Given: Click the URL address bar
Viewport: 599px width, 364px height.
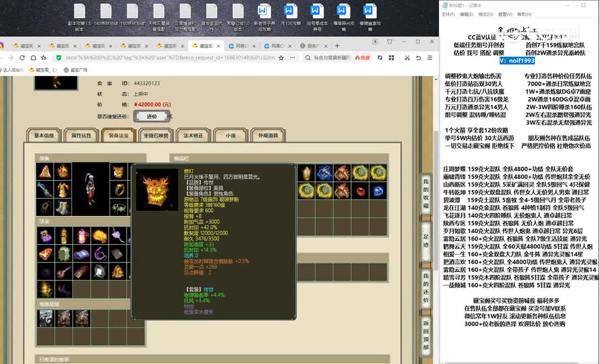Looking at the screenshot, I should [x=170, y=58].
